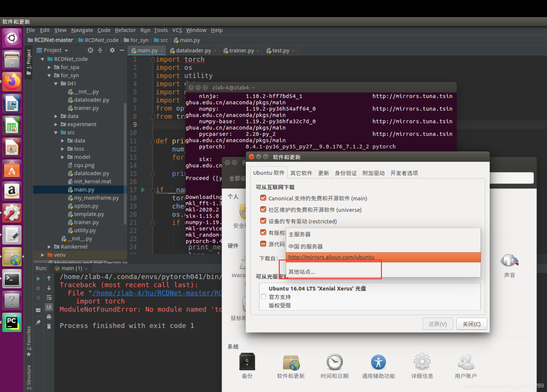The height and width of the screenshot is (392, 547).
Task: Click the print icon in Run toolbar
Action: (49, 317)
